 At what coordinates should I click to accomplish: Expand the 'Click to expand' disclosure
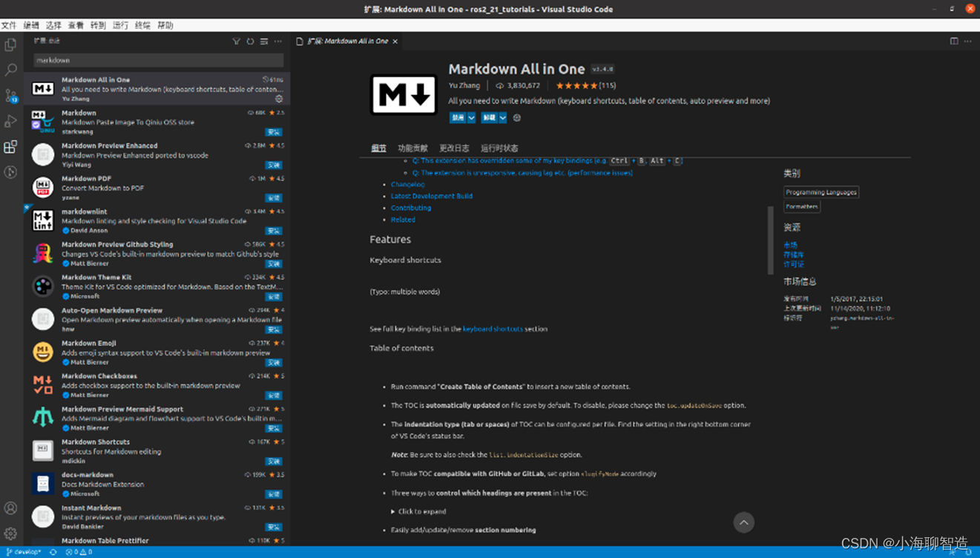click(418, 511)
